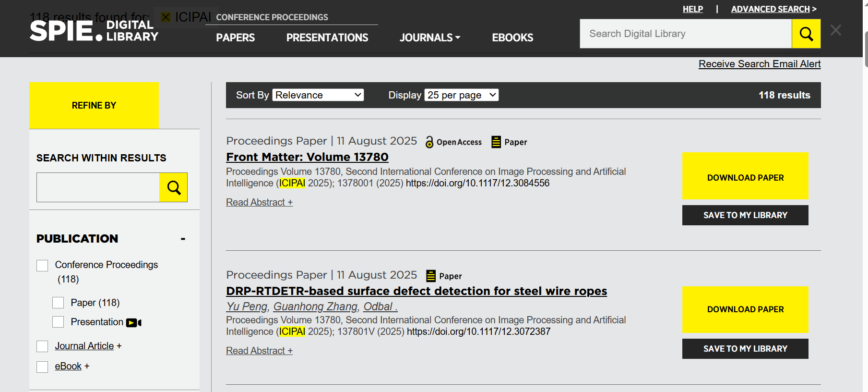868x392 pixels.
Task: Open the Presentations menu item
Action: 327,37
